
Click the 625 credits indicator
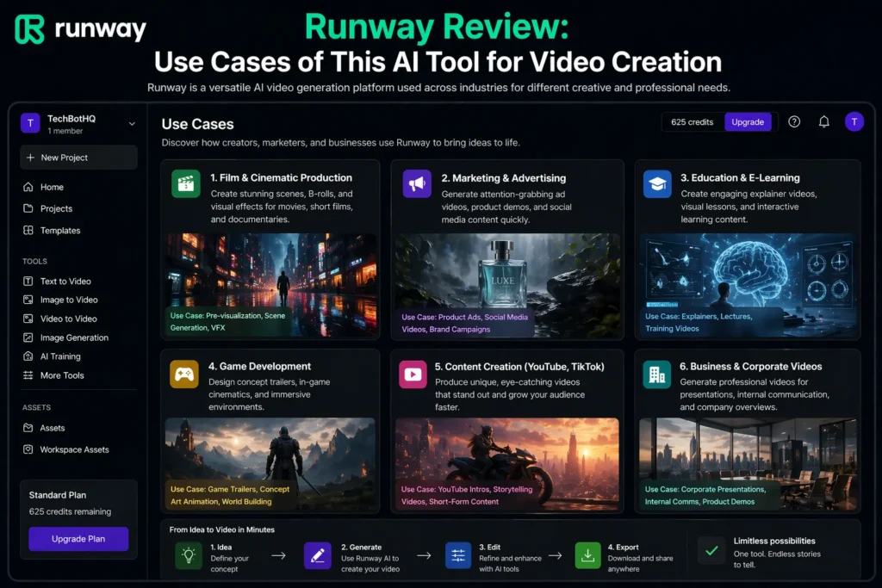(692, 122)
